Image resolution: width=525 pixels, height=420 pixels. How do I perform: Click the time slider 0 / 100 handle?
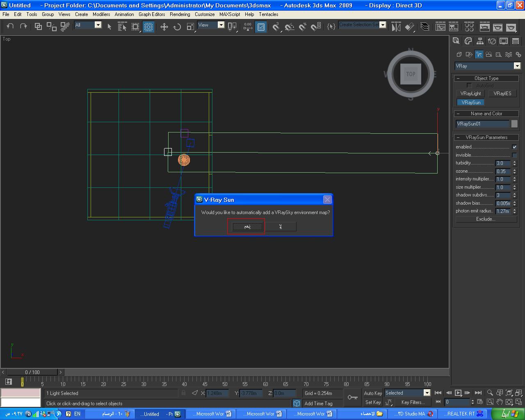(x=32, y=372)
